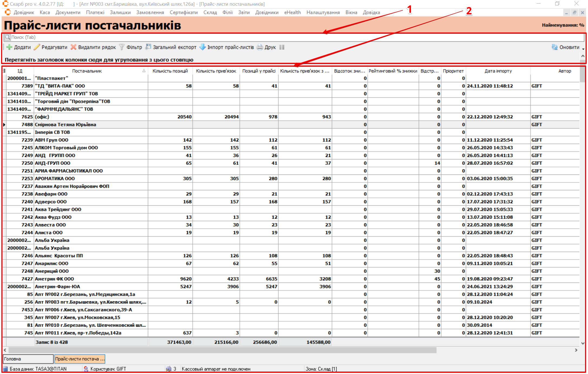
Task: Open grid column chooser left of ІД header
Action: click(4, 71)
